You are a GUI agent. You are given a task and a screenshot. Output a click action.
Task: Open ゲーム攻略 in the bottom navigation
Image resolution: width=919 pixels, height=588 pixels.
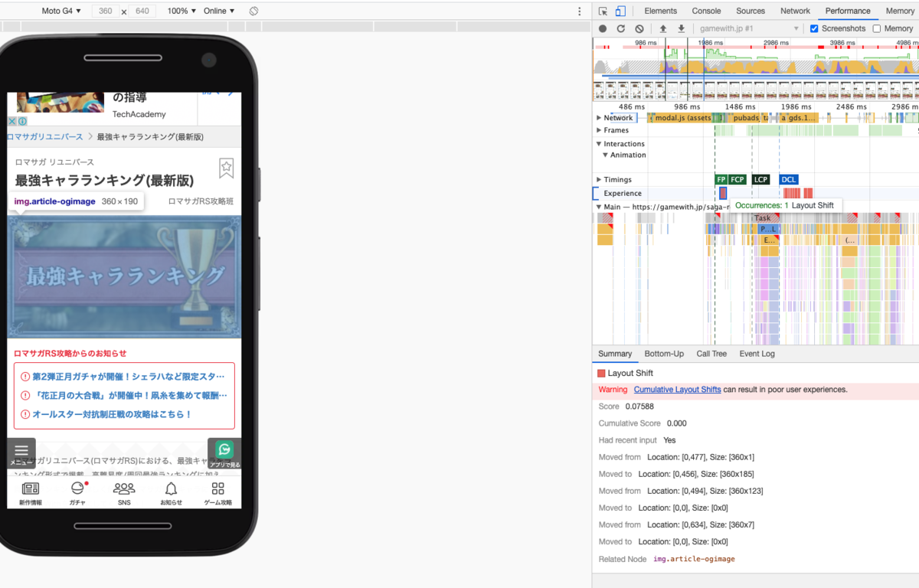coord(217,494)
